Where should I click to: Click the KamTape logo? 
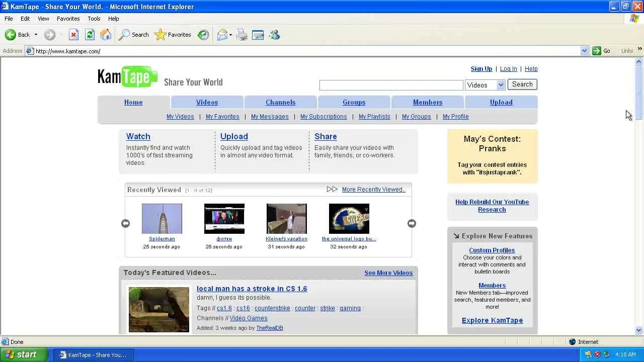(128, 77)
